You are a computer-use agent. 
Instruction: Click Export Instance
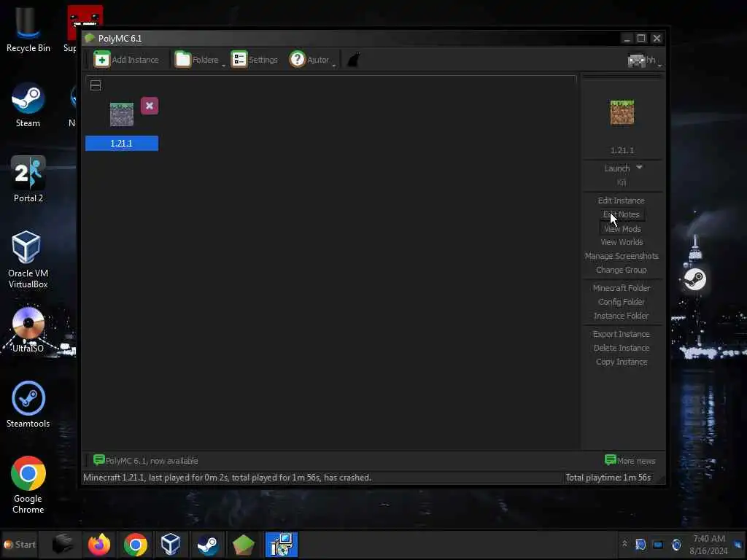622,334
